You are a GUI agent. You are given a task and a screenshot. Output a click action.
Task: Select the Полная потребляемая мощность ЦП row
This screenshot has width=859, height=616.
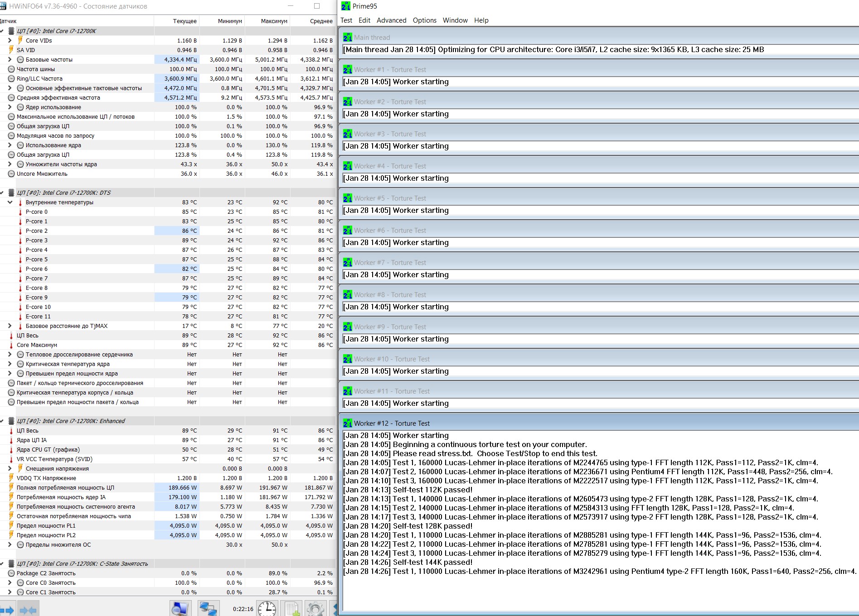pyautogui.click(x=168, y=487)
